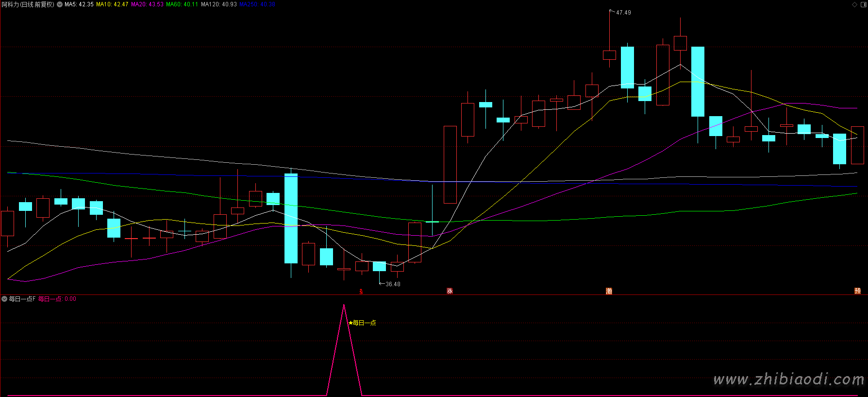This screenshot has height=397, width=868.
Task: Click the 涨 event marker
Action: coord(450,291)
